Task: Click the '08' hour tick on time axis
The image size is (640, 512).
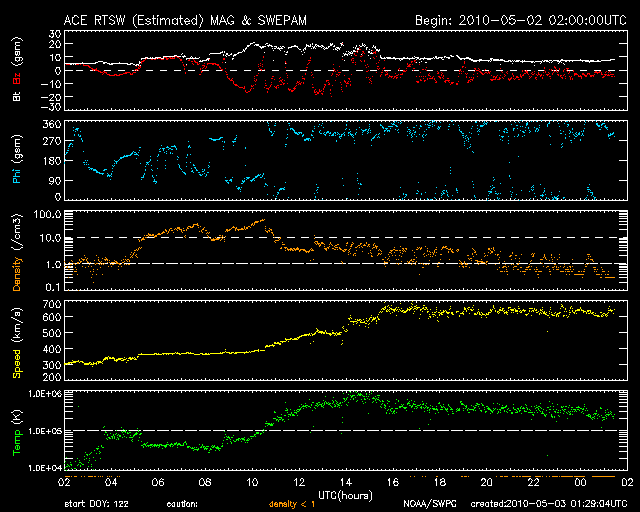Action: point(205,483)
